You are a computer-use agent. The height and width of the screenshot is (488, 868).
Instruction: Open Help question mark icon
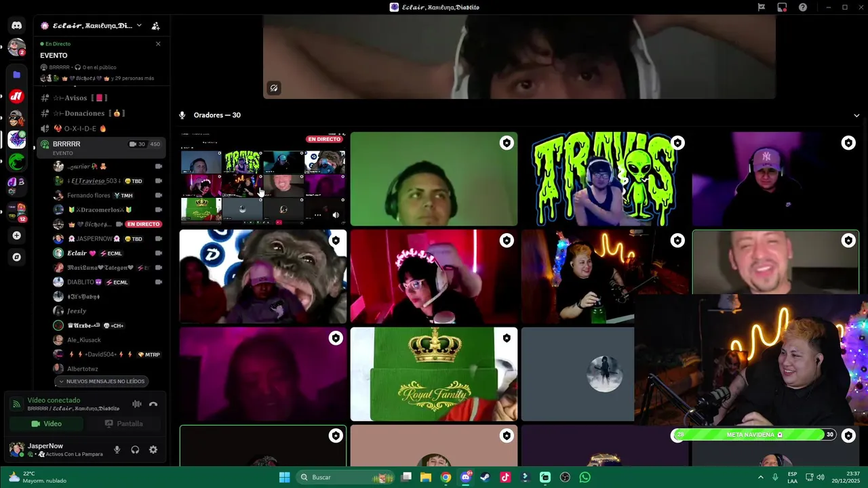[803, 7]
